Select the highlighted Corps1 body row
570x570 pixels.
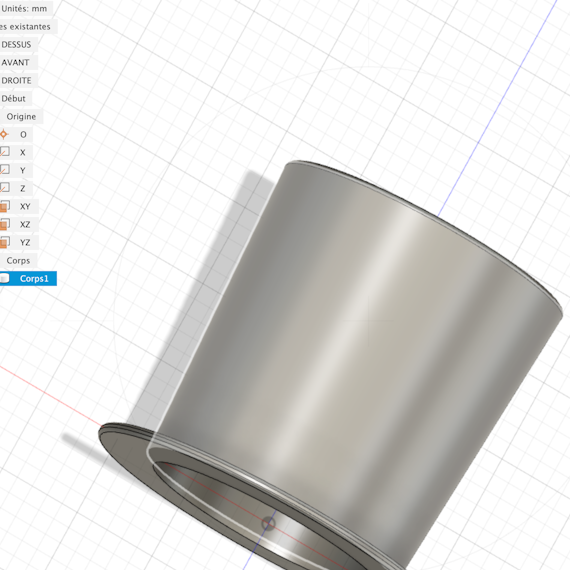point(28,278)
